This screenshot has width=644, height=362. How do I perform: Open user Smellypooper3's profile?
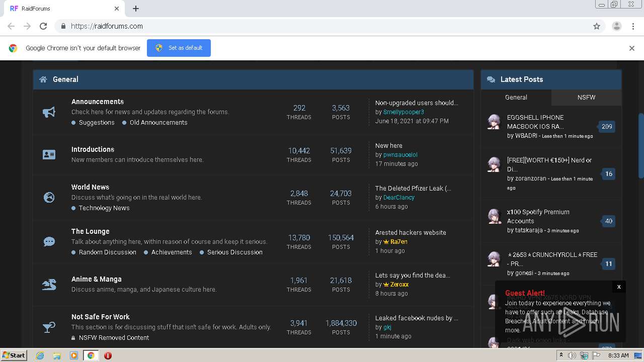404,112
